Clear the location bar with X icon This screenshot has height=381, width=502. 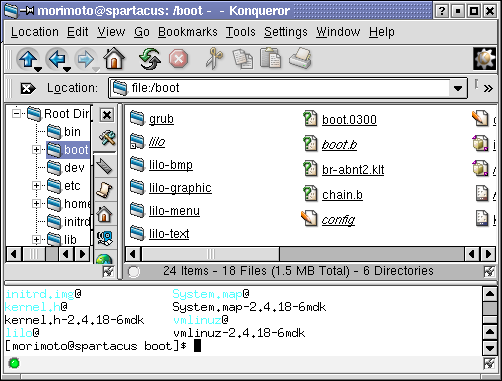pyautogui.click(x=28, y=88)
